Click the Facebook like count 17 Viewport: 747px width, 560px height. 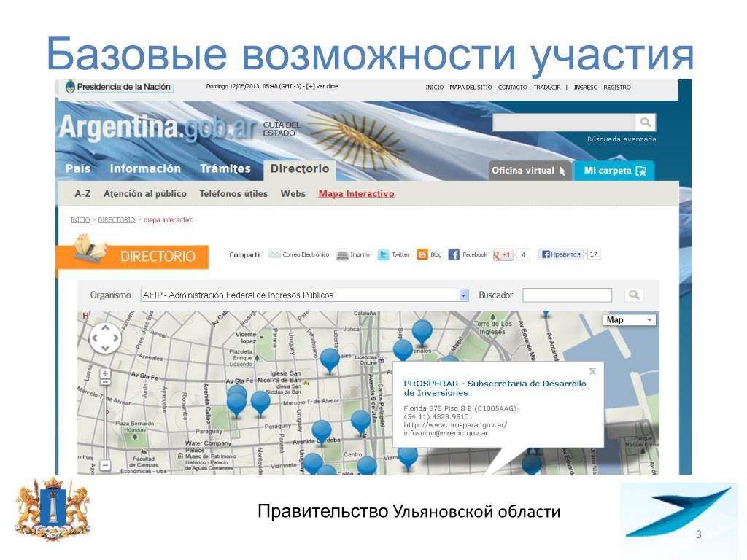click(594, 254)
